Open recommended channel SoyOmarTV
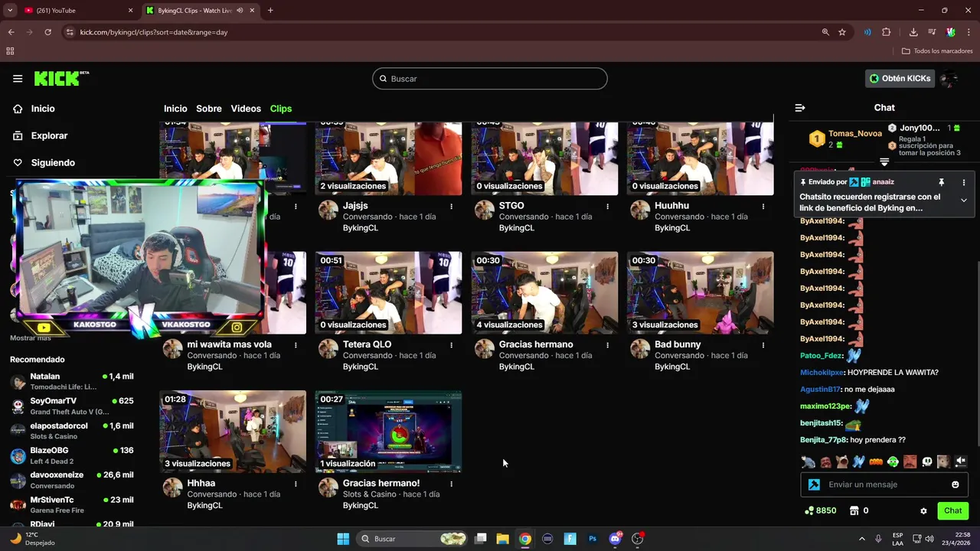The image size is (980, 551). [73, 406]
